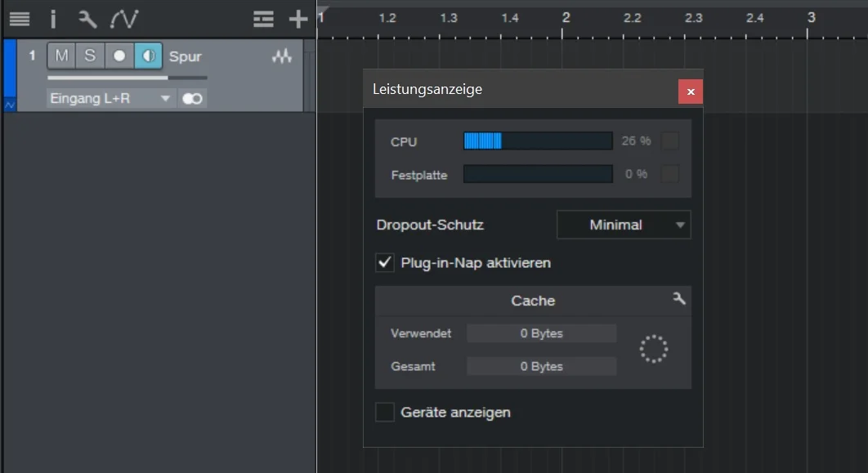Uncheck Plug-in-Nap aktivieren checkbox
The image size is (868, 473).
(385, 262)
